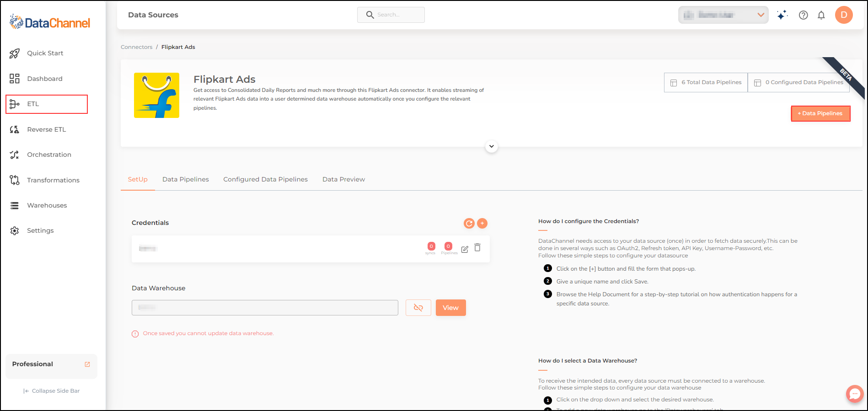Open Quick Start rocket icon
The width and height of the screenshot is (868, 411).
coord(15,53)
